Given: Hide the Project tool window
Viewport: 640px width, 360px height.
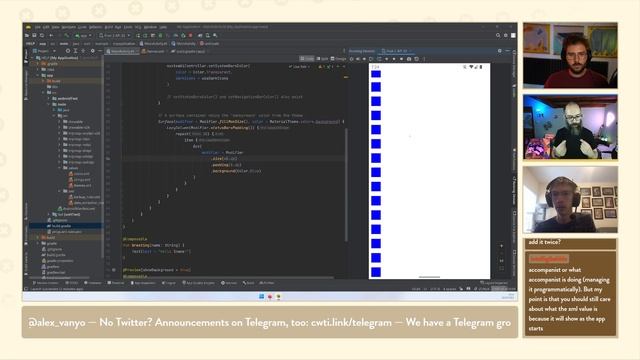Looking at the screenshot, I should [x=100, y=51].
